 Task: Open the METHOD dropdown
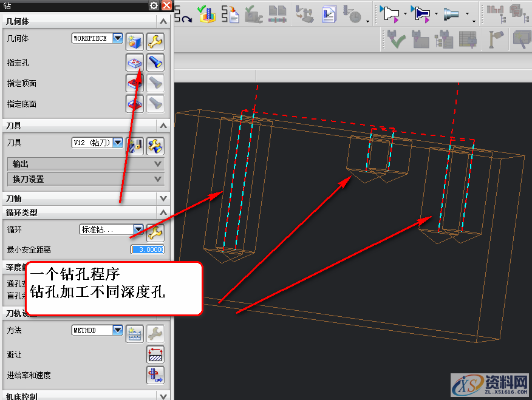coord(117,330)
